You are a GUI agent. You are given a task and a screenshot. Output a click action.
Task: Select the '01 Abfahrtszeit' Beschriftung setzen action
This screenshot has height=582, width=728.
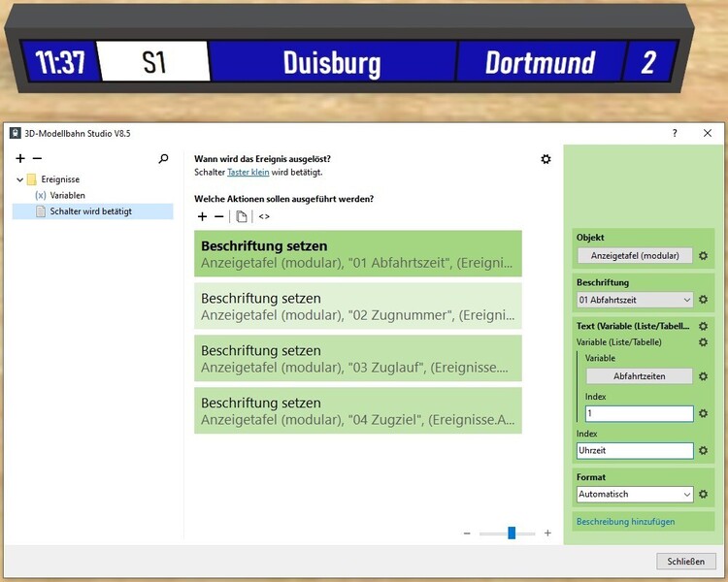pos(358,253)
